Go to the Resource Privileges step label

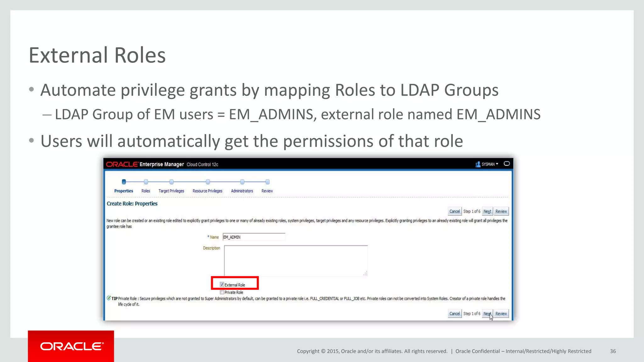pos(208,191)
